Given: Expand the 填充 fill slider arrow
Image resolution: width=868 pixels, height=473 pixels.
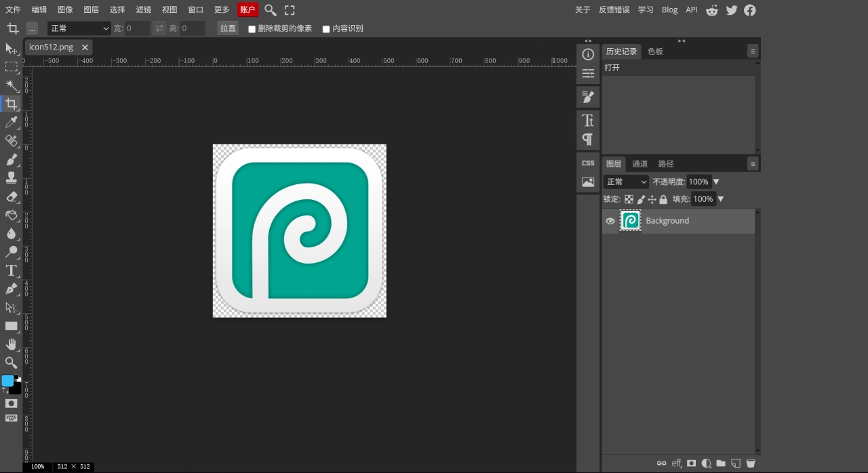Looking at the screenshot, I should pos(721,199).
